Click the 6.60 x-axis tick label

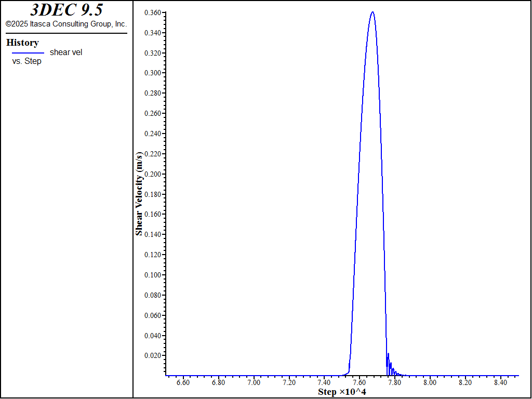click(183, 383)
